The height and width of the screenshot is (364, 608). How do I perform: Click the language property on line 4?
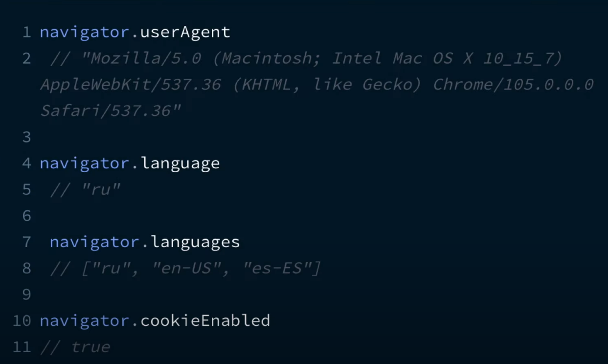tap(180, 163)
